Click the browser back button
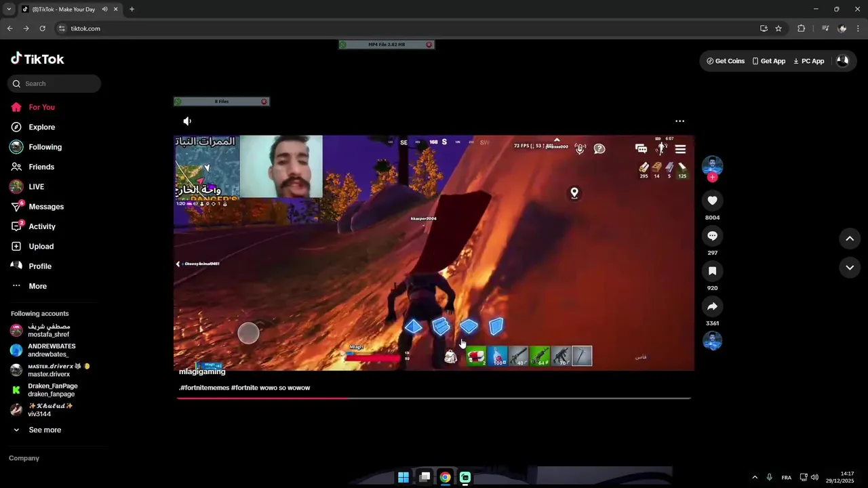The image size is (868, 488). [9, 28]
